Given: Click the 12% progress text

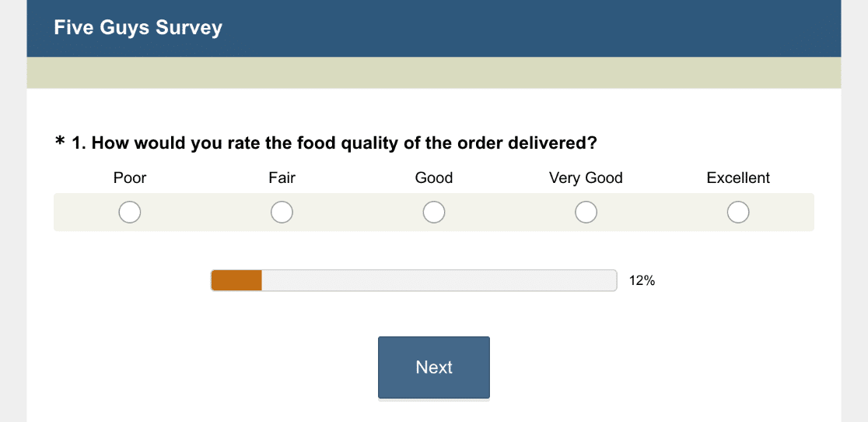Looking at the screenshot, I should (x=642, y=281).
